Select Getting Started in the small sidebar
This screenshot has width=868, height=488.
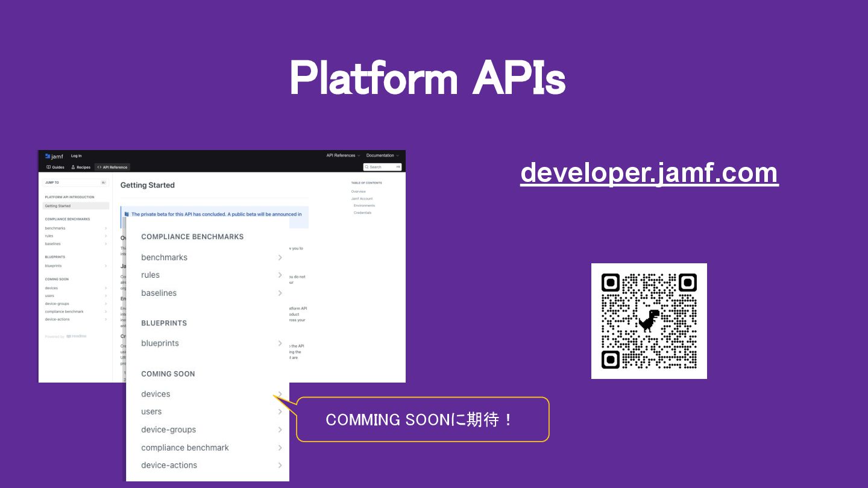(x=75, y=206)
